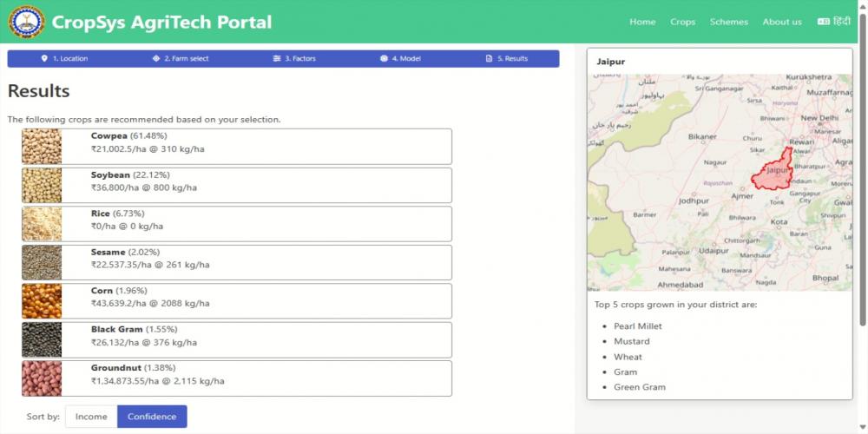Click the Results step document icon
Viewport: 868px width, 434px height.
489,59
